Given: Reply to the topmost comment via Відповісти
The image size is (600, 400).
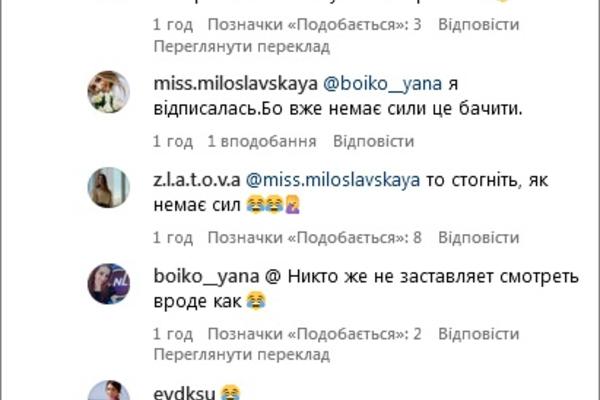Looking at the screenshot, I should (479, 24).
